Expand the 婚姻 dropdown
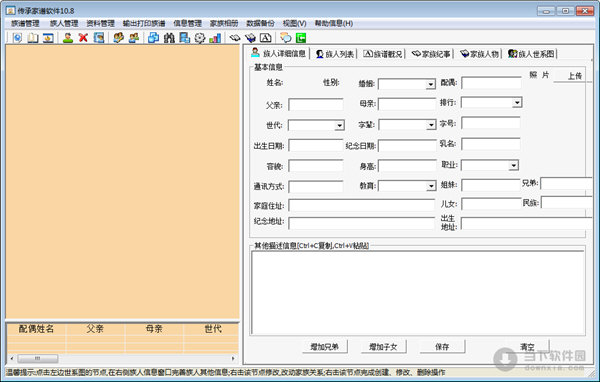The width and height of the screenshot is (600, 382). tap(431, 84)
